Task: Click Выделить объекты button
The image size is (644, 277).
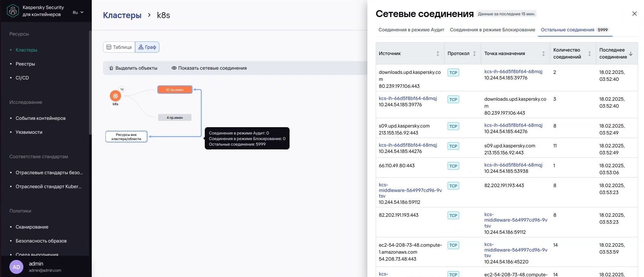Action: (133, 68)
